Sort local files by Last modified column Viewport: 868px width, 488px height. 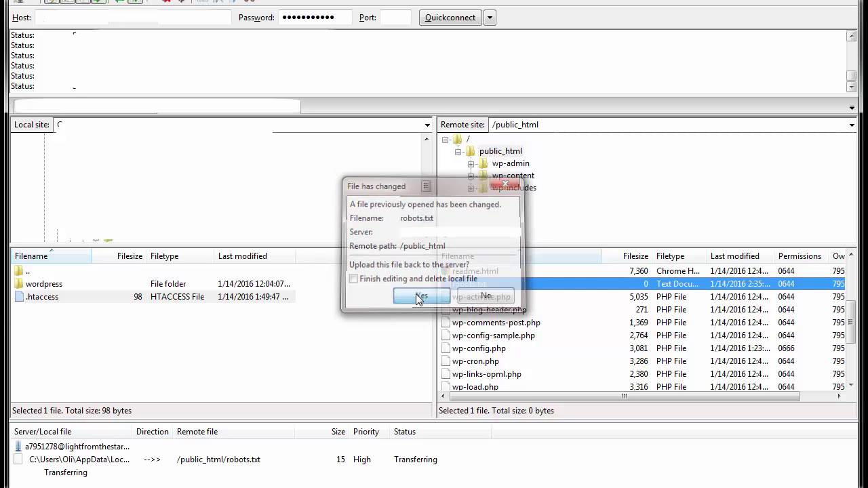pos(255,256)
